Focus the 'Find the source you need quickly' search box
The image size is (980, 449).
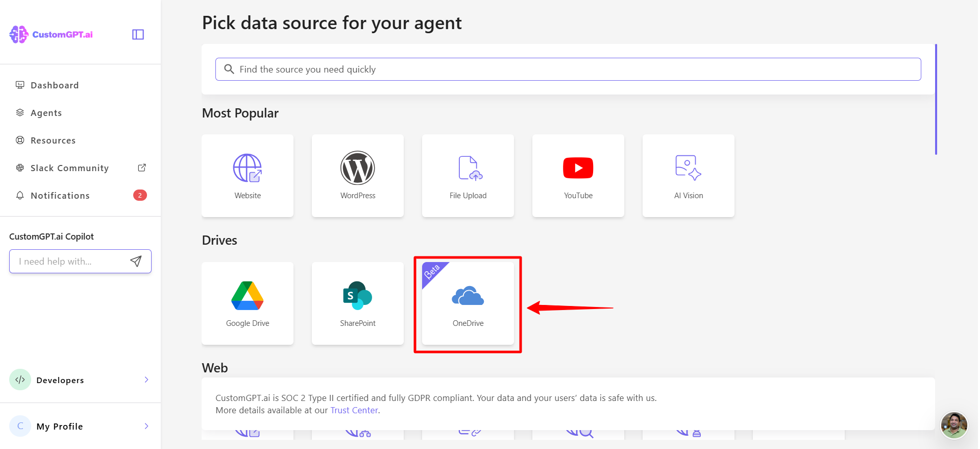pos(568,69)
